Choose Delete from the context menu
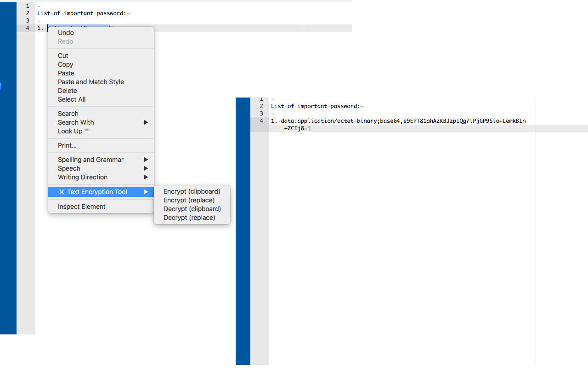Viewport: 588px width, 368px height. click(x=67, y=91)
